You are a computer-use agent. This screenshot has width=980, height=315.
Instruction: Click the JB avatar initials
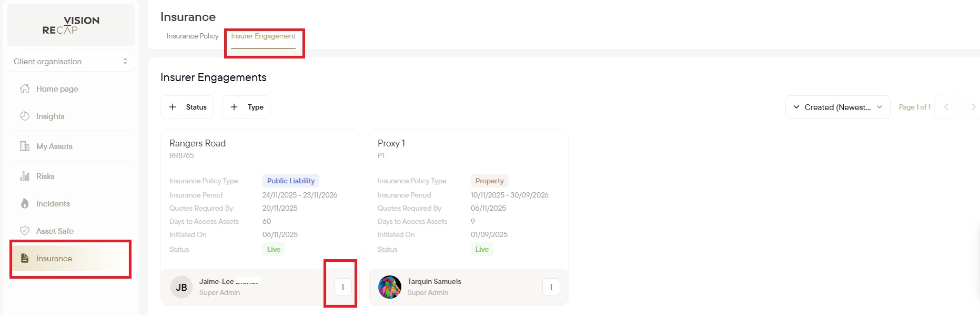[x=181, y=287]
